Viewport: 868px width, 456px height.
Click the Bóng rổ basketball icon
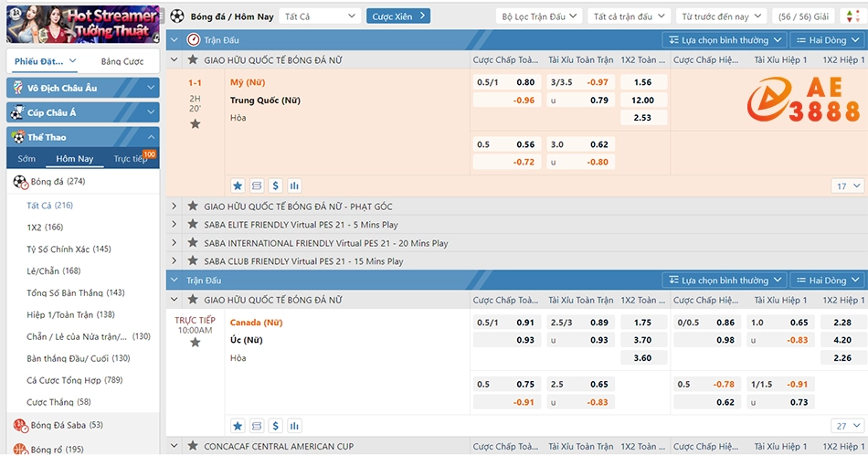20,450
